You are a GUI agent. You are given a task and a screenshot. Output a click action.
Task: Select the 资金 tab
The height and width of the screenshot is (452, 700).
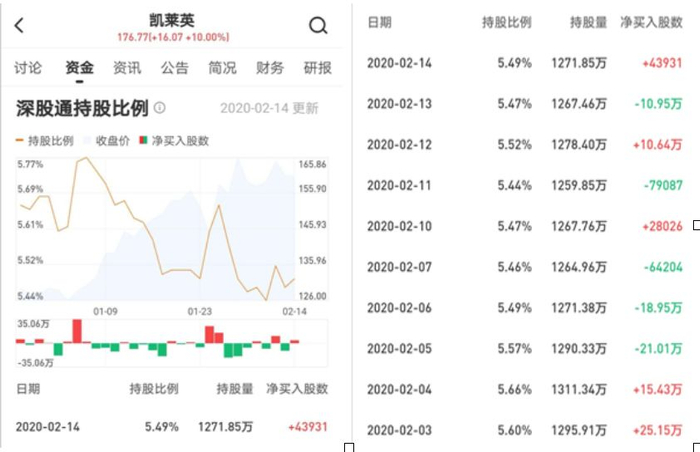tap(79, 68)
